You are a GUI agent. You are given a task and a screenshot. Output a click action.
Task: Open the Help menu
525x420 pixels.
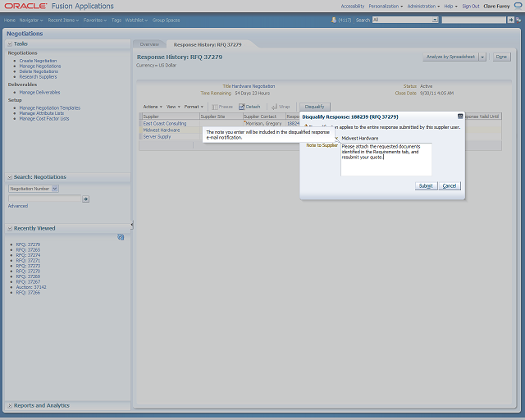450,6
